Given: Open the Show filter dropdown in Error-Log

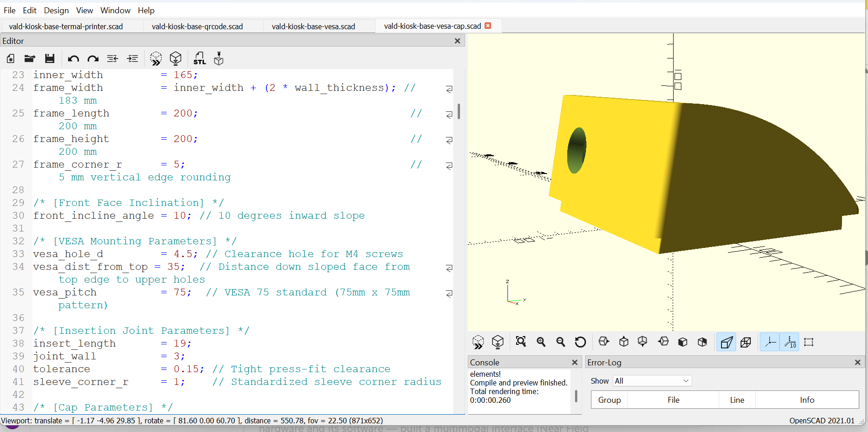Looking at the screenshot, I should coord(652,381).
